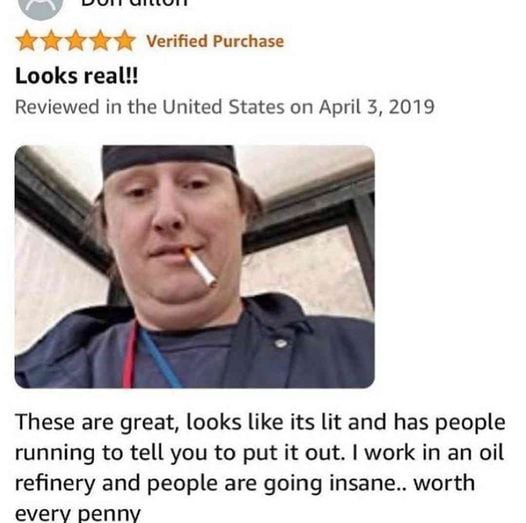Screen dimensions: 526x523
Task: Open the reviewer name beside the avatar
Action: click(134, 3)
